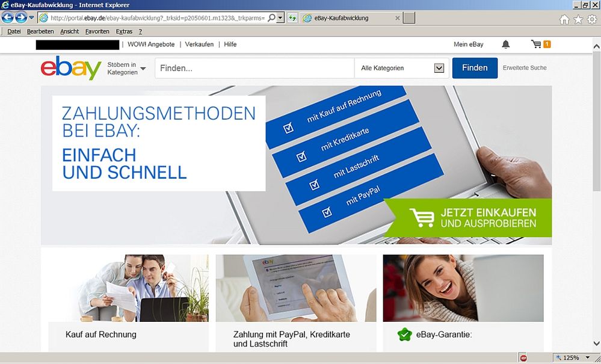This screenshot has height=364, width=601.
Task: Open the notifications bell
Action: tap(505, 44)
